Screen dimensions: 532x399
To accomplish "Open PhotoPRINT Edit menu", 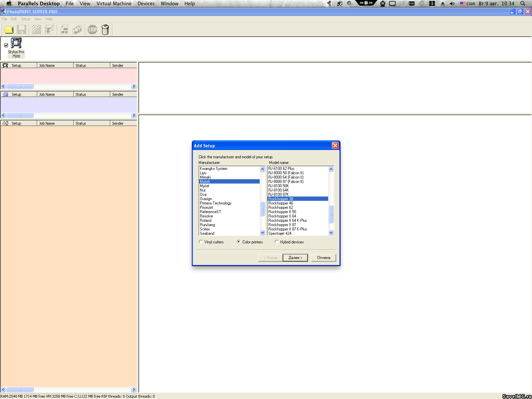I will click(14, 19).
